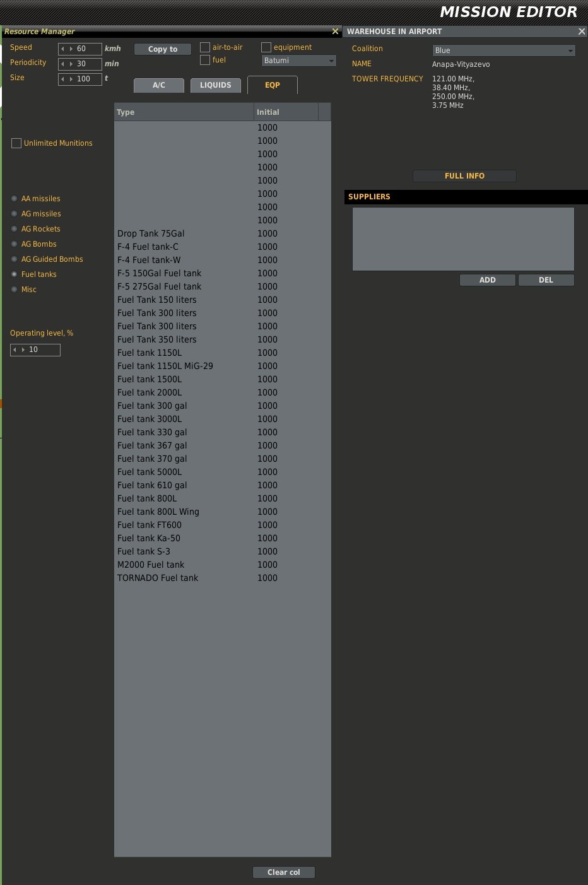Switch to the A/C tab
The image size is (588, 885).
[x=159, y=85]
